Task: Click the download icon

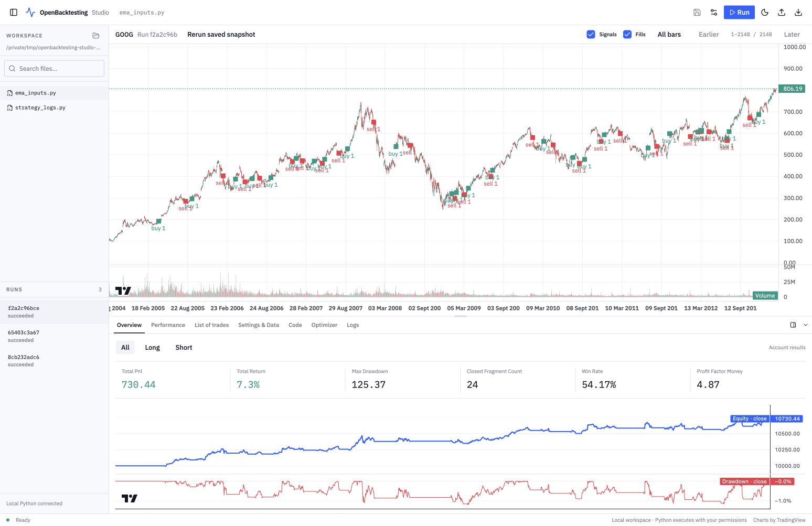Action: click(x=798, y=13)
